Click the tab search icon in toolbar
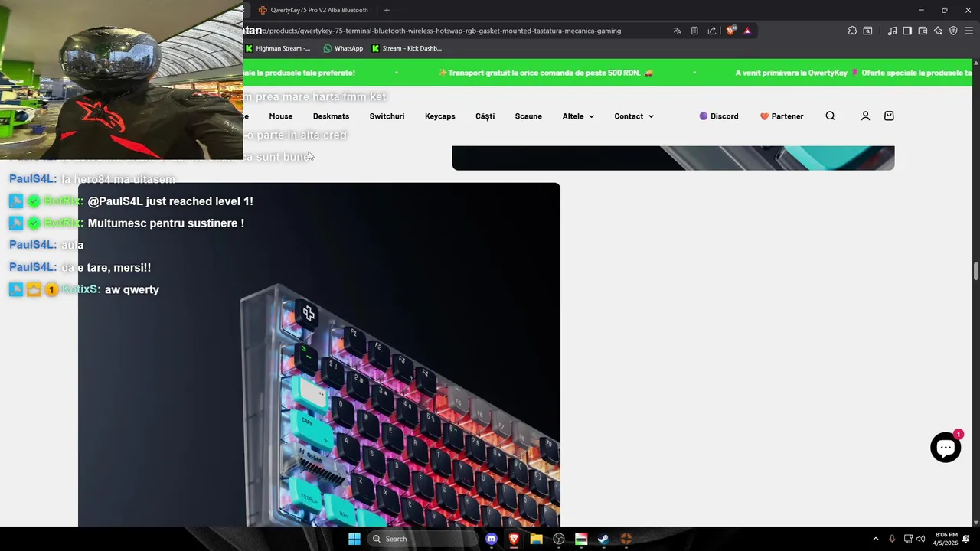This screenshot has width=980, height=551. [867, 31]
